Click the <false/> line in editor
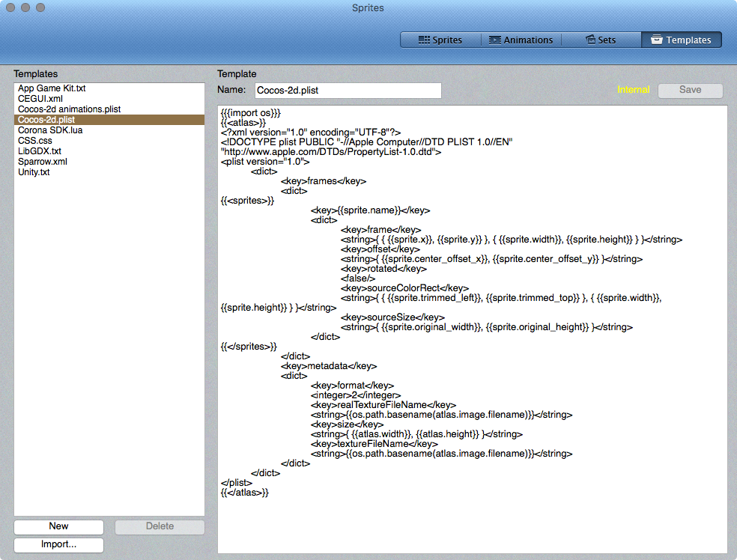 click(x=358, y=279)
